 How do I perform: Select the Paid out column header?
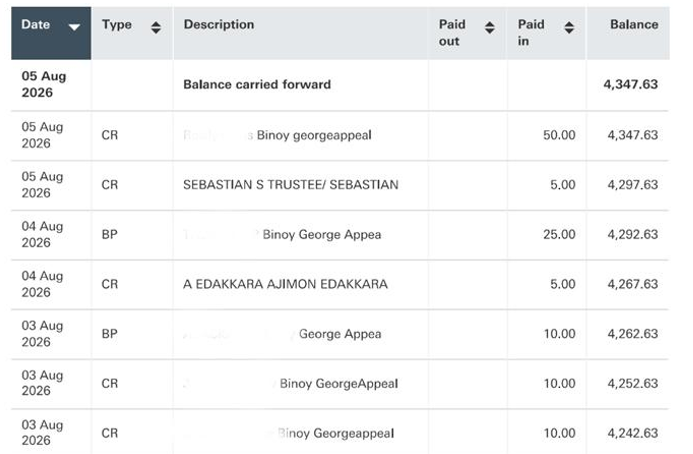[468, 33]
